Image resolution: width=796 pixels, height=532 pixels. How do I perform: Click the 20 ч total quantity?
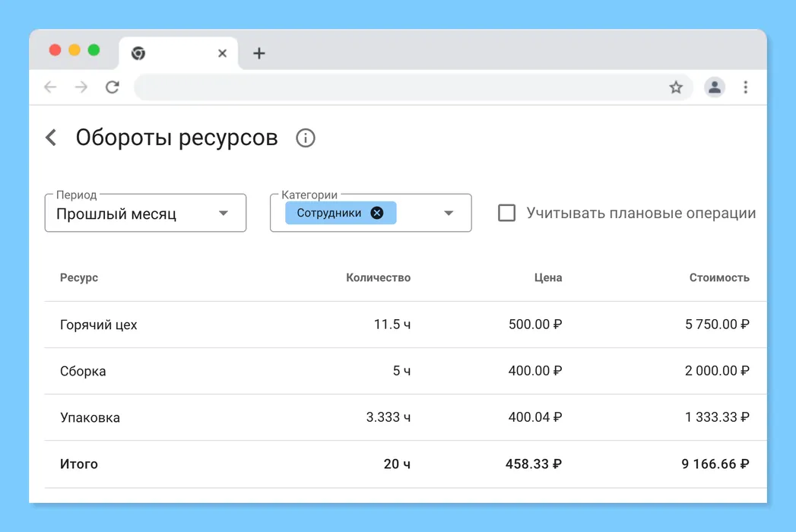[397, 464]
